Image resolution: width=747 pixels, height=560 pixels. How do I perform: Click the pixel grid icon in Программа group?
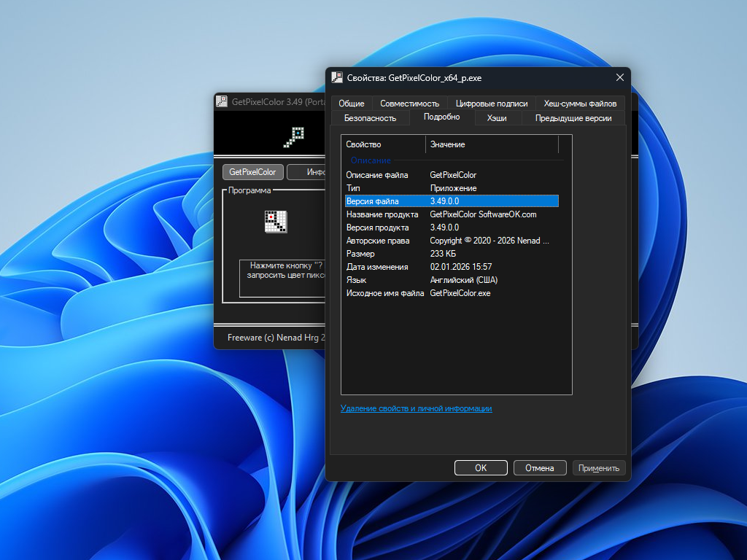pos(276,222)
